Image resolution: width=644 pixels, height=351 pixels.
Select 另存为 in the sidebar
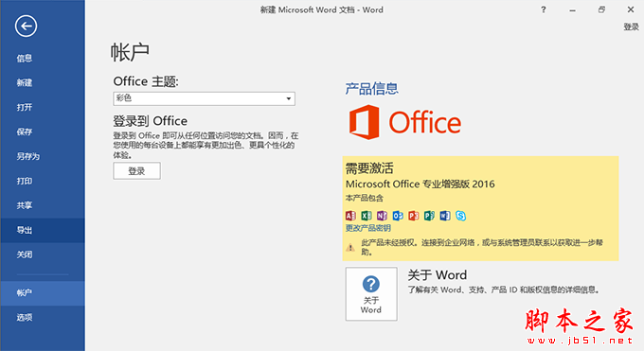pos(43,156)
